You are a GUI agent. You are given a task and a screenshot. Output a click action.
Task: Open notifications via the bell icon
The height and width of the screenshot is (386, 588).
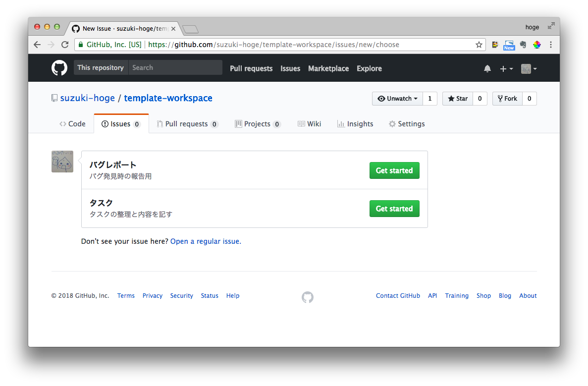(x=487, y=68)
